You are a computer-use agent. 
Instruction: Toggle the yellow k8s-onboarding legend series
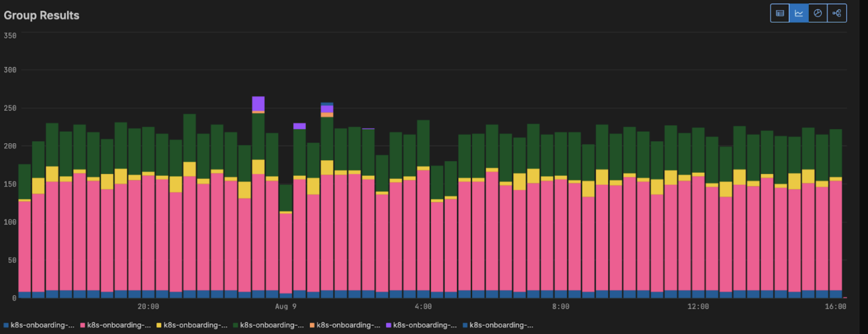coord(191,325)
